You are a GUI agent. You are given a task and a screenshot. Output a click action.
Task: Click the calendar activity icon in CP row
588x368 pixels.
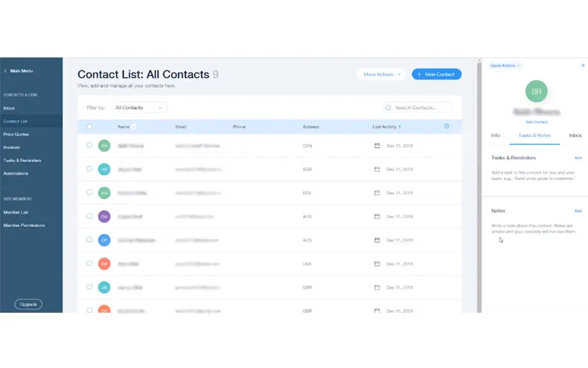coord(377,240)
